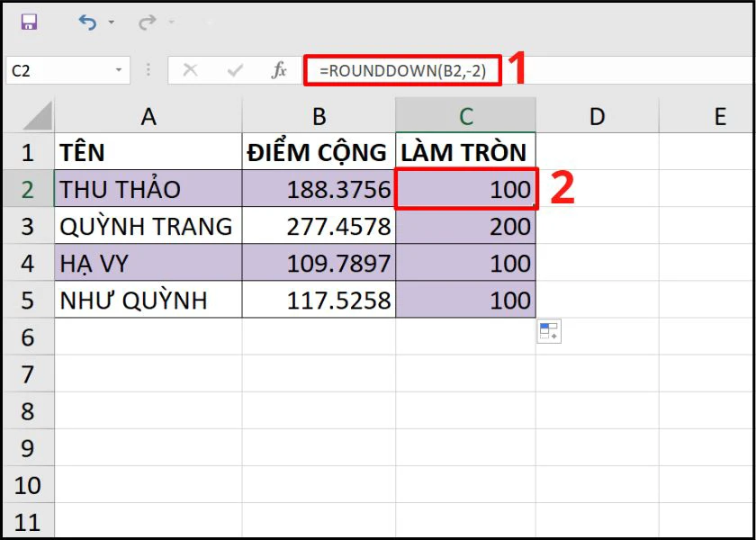Click the Select All corner triangle
Image resolution: width=756 pixels, height=540 pixels.
[x=37, y=116]
